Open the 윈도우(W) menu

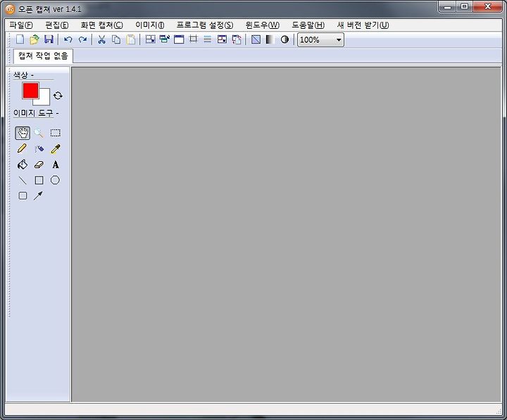coord(262,25)
